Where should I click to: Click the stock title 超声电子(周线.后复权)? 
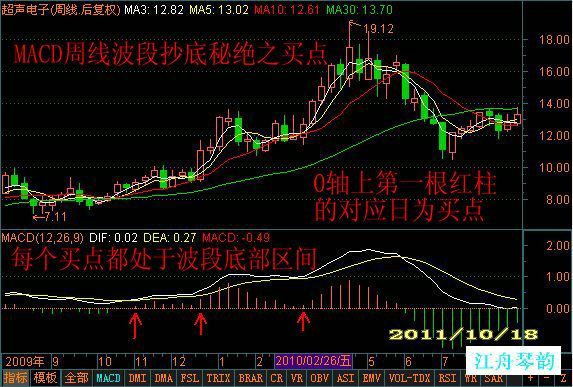[61, 10]
